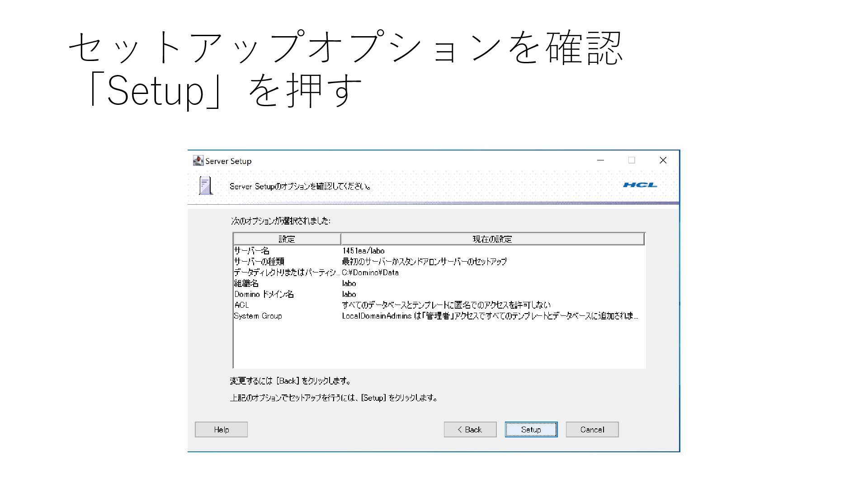Click the disabled maximize button
This screenshot has height=488, width=868.
coord(632,160)
